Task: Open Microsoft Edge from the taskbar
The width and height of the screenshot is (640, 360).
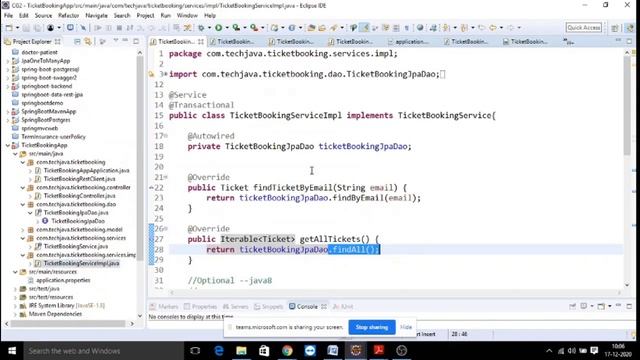Action: 219,351
